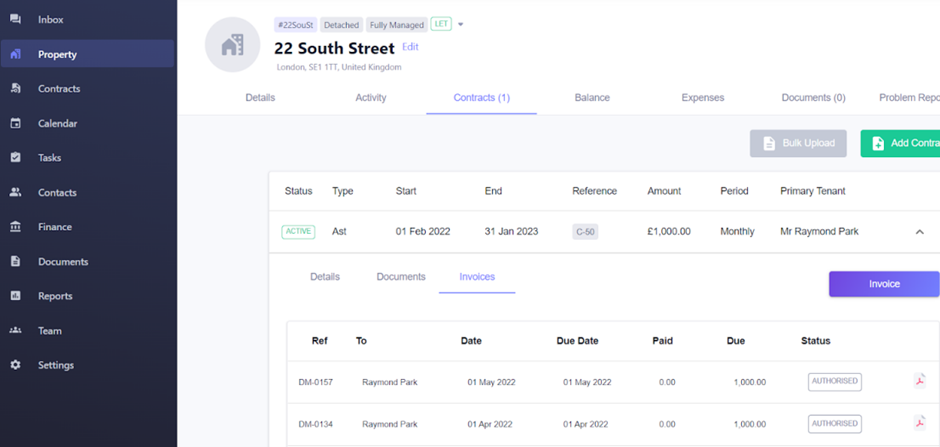Click the Bulk Upload button
The height and width of the screenshot is (447, 940).
(x=798, y=143)
